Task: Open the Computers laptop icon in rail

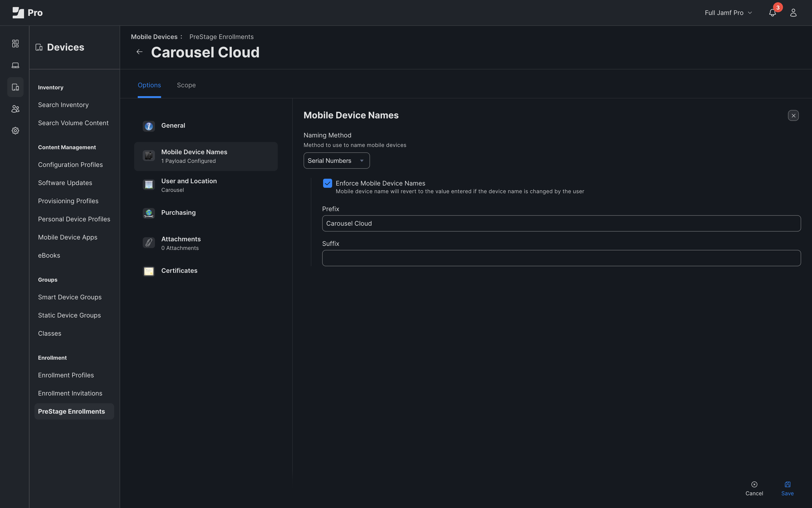Action: (x=15, y=66)
